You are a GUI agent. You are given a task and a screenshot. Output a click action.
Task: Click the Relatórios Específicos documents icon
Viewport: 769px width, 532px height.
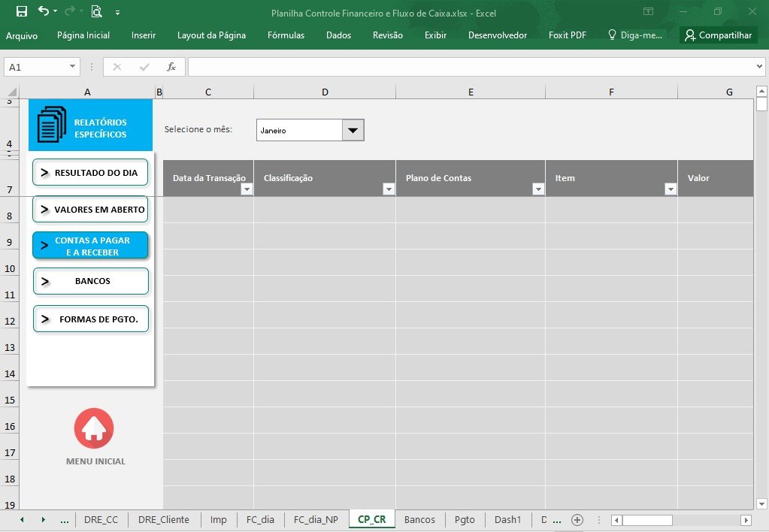[52, 125]
